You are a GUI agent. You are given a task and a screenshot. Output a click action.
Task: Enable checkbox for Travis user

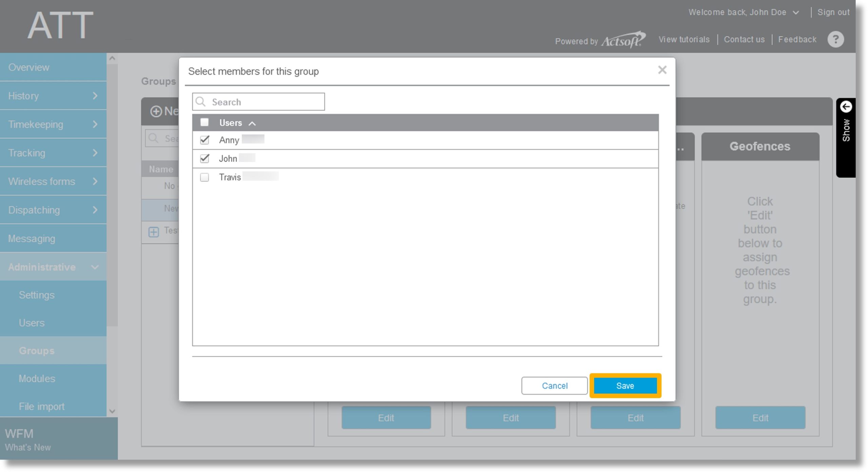tap(204, 177)
